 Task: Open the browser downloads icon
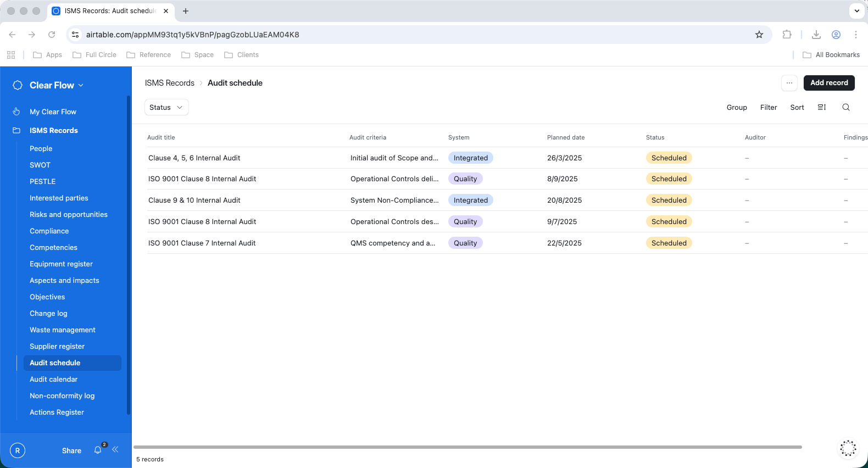point(816,35)
